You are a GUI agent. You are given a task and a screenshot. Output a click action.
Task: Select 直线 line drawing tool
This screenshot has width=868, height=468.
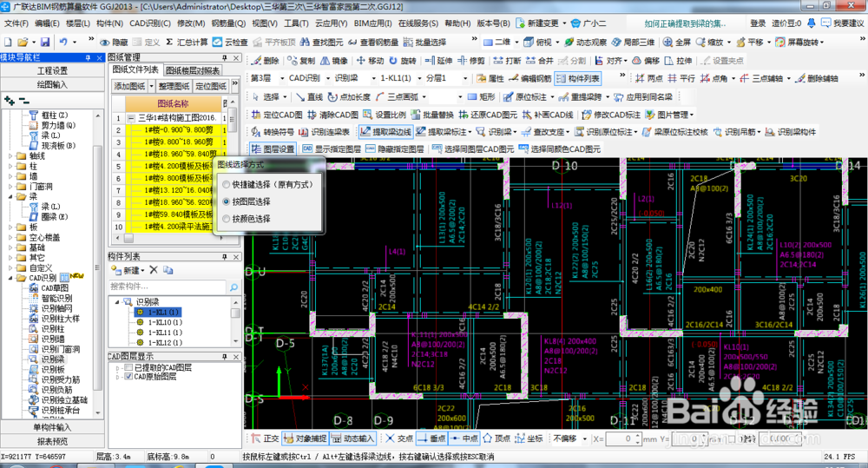point(309,97)
